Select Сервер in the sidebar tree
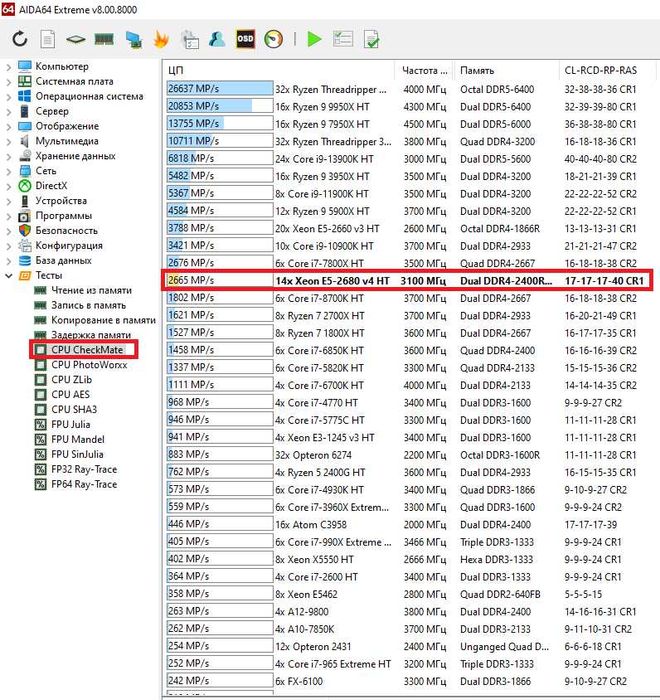The width and height of the screenshot is (660, 700). click(52, 111)
